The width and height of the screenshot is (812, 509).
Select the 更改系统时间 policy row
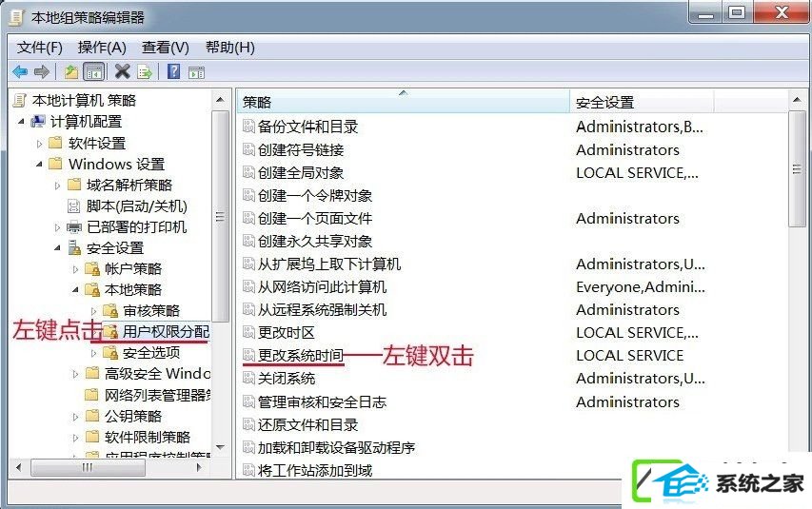(301, 355)
